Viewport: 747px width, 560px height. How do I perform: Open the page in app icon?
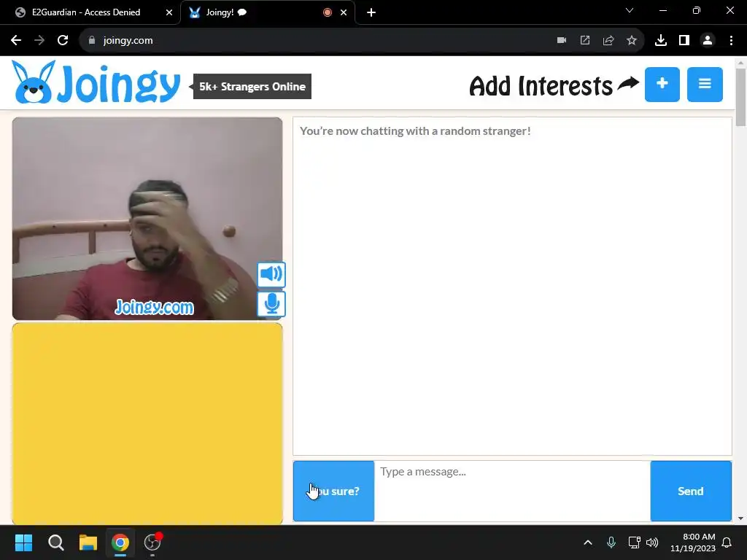point(585,41)
